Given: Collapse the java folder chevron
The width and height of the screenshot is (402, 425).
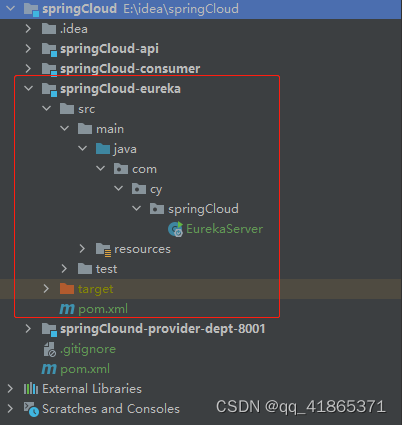Looking at the screenshot, I should point(83,148).
